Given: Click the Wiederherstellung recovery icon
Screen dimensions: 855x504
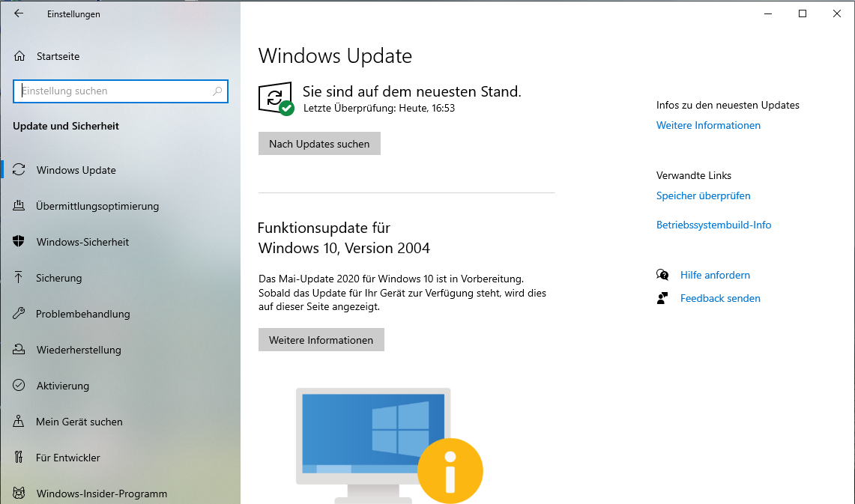Looking at the screenshot, I should coord(19,349).
